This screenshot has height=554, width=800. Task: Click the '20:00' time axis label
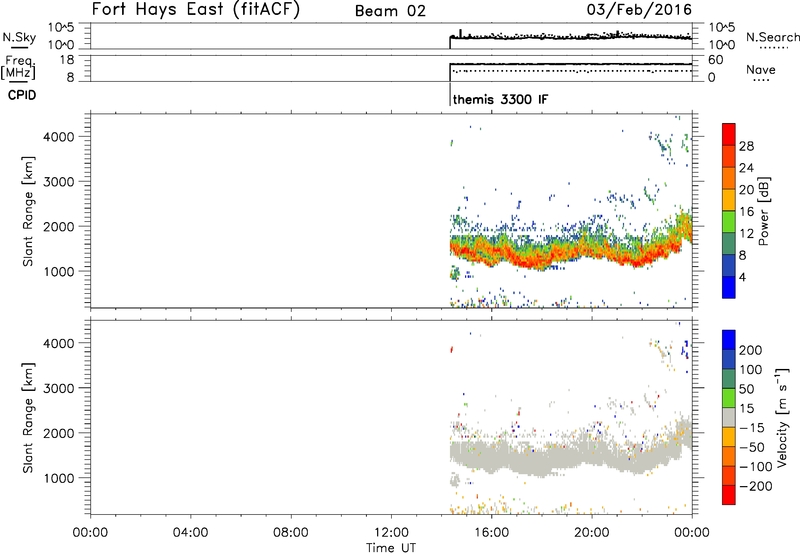click(591, 533)
